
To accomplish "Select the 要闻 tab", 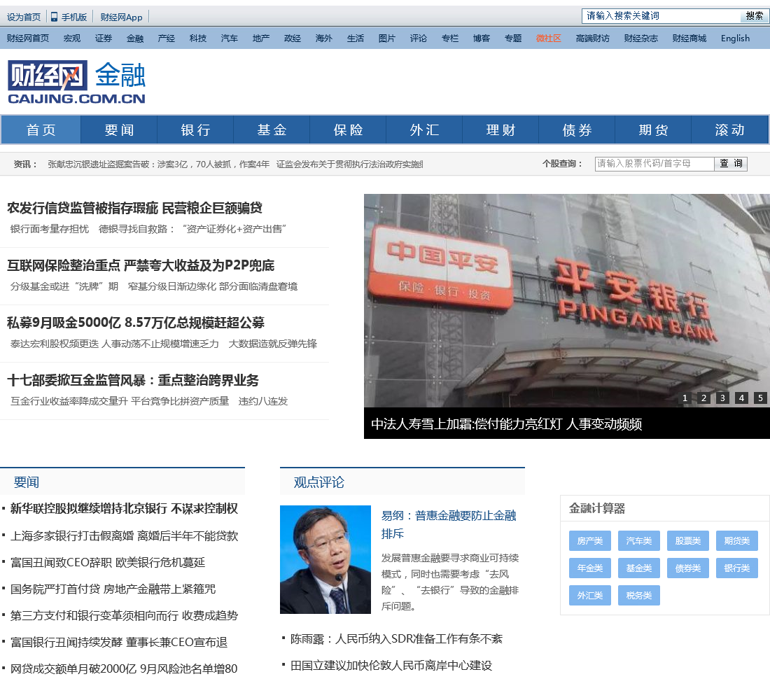I will pyautogui.click(x=119, y=129).
